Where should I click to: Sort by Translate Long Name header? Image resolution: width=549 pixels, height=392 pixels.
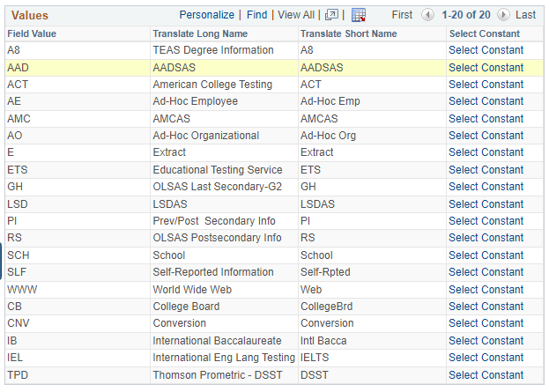[x=200, y=33]
